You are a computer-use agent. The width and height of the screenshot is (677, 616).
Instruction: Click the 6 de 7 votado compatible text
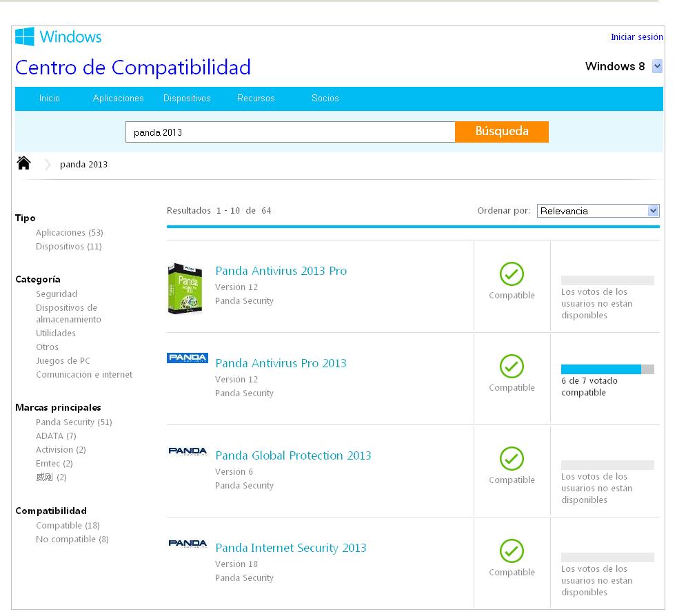[589, 387]
